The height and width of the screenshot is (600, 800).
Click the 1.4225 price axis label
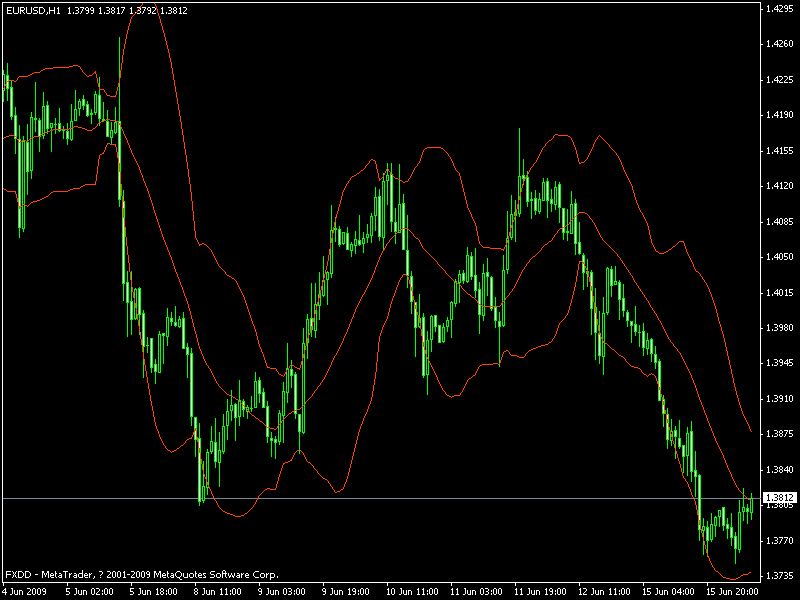780,80
